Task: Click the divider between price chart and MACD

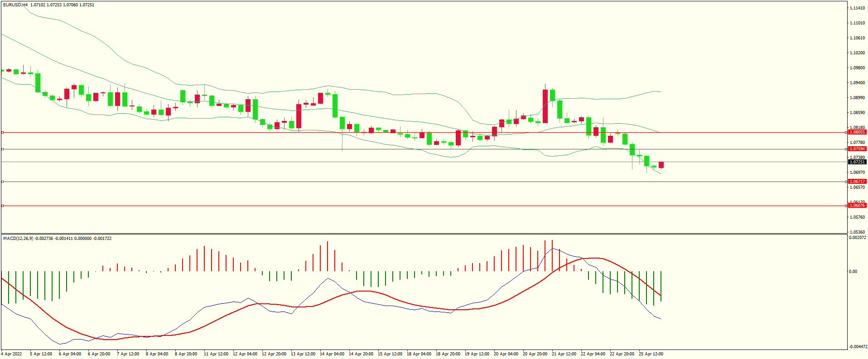Action: [x=424, y=234]
